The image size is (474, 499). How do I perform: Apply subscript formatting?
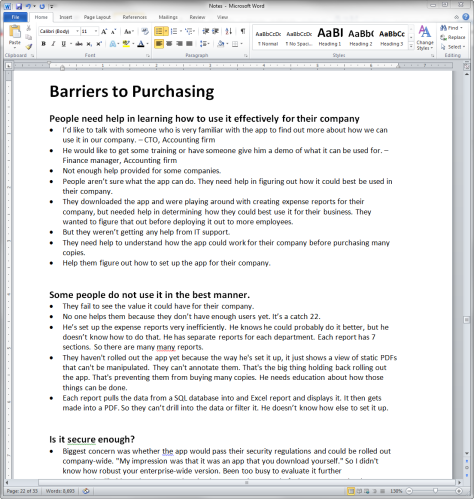89,44
